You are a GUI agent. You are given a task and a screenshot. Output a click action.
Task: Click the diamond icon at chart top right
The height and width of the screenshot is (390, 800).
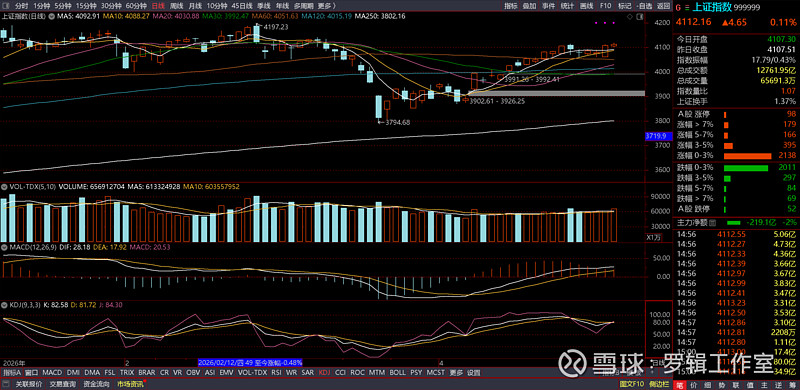tap(630, 17)
